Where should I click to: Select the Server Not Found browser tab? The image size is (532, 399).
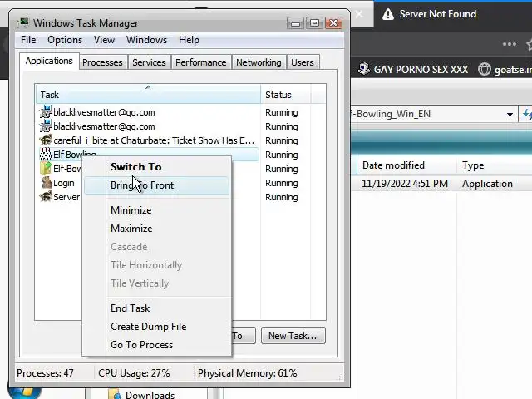click(x=438, y=14)
